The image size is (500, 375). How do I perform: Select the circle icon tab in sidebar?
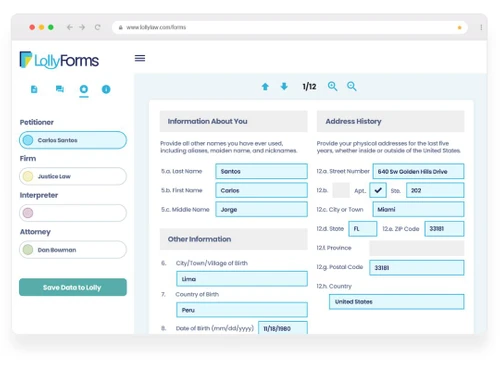pos(84,89)
